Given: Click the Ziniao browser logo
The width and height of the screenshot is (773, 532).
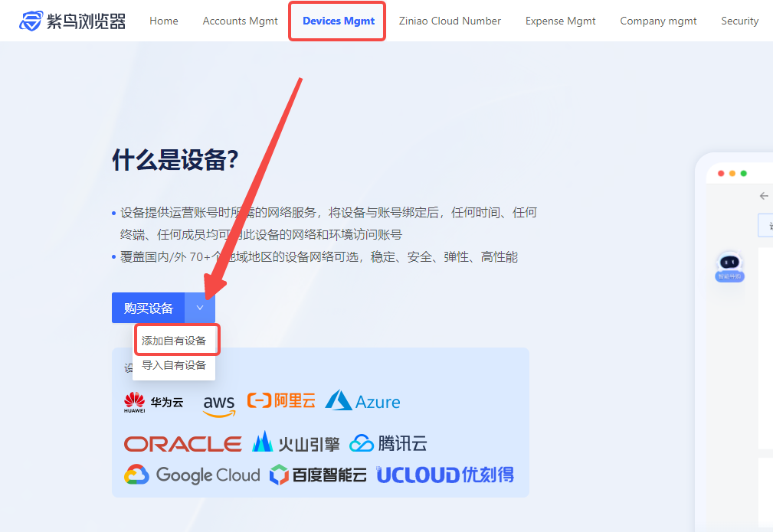Looking at the screenshot, I should tap(73, 21).
